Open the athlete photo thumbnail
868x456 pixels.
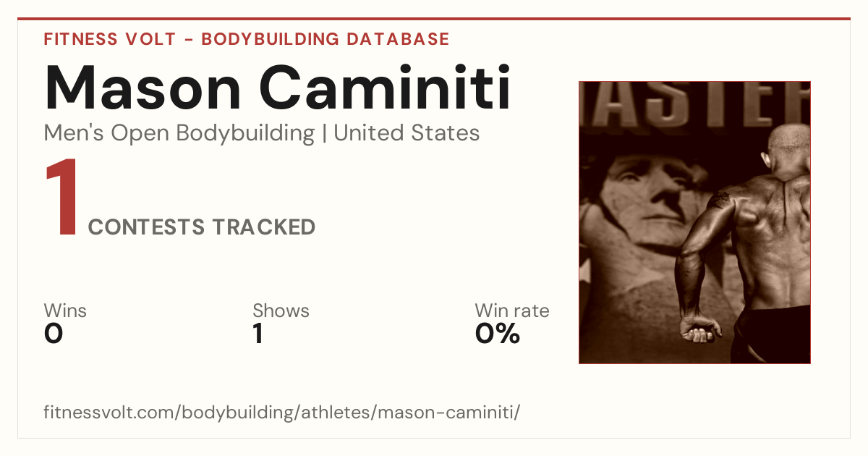pyautogui.click(x=694, y=222)
